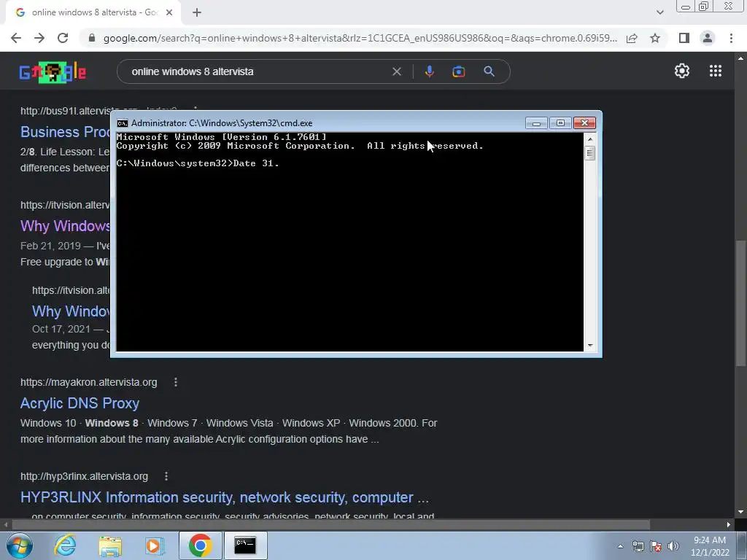Open Chrome three-dot menu
747x560 pixels.
click(x=731, y=38)
